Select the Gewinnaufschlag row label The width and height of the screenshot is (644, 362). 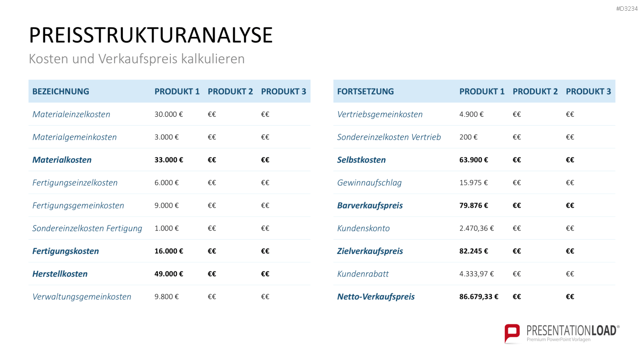point(369,183)
